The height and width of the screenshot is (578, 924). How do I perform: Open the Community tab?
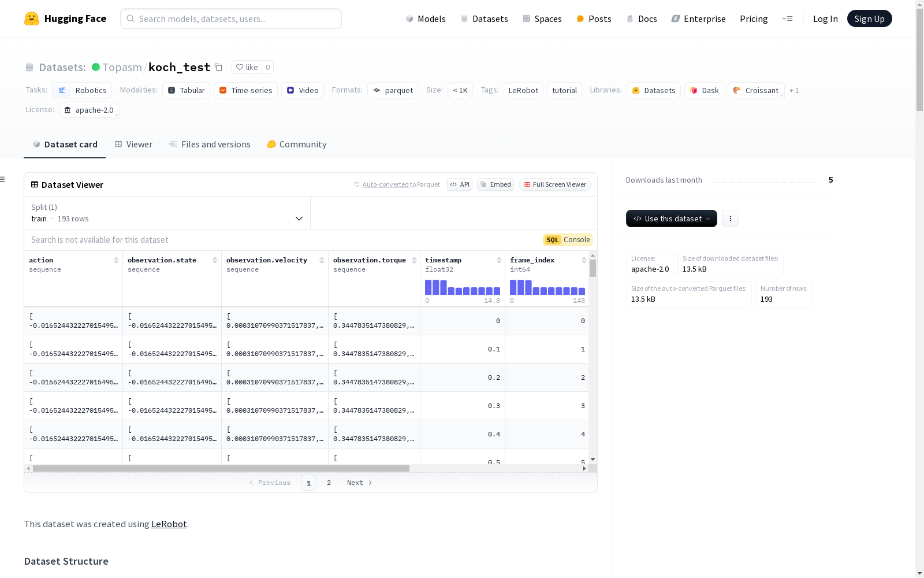(297, 144)
